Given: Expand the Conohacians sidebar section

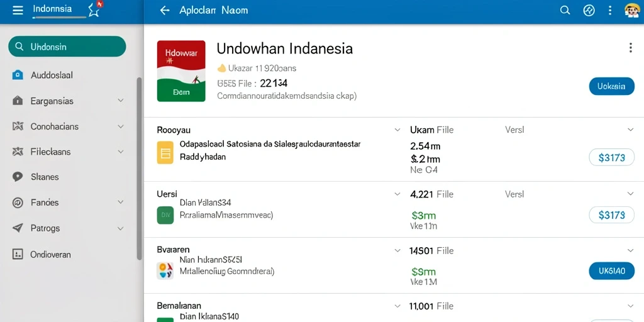Looking at the screenshot, I should pos(120,126).
